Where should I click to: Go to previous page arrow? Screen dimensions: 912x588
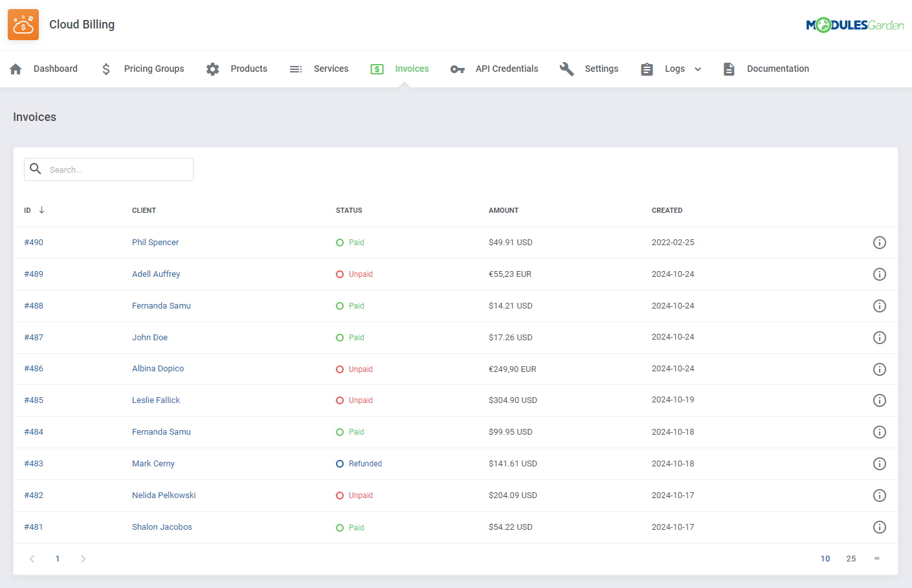[x=32, y=559]
